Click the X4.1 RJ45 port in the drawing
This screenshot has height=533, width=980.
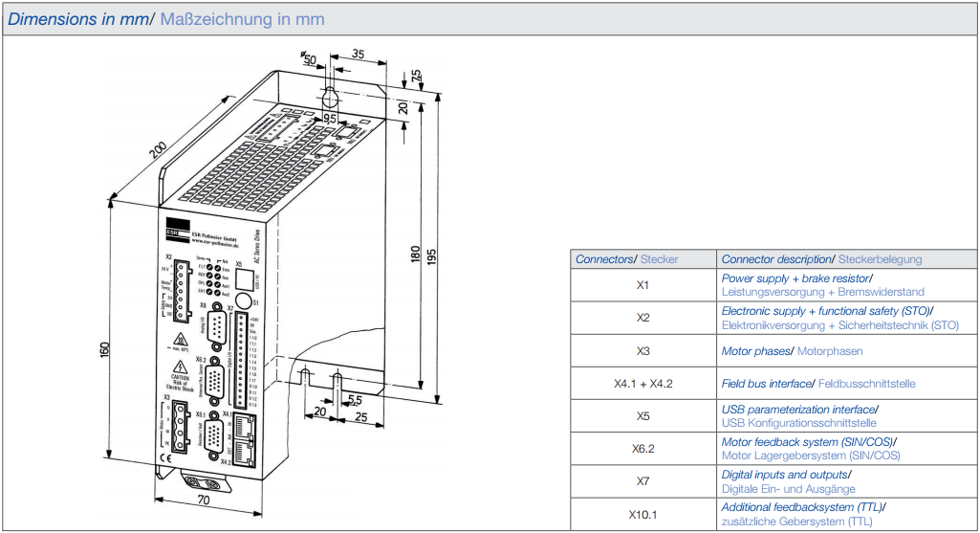tap(245, 428)
